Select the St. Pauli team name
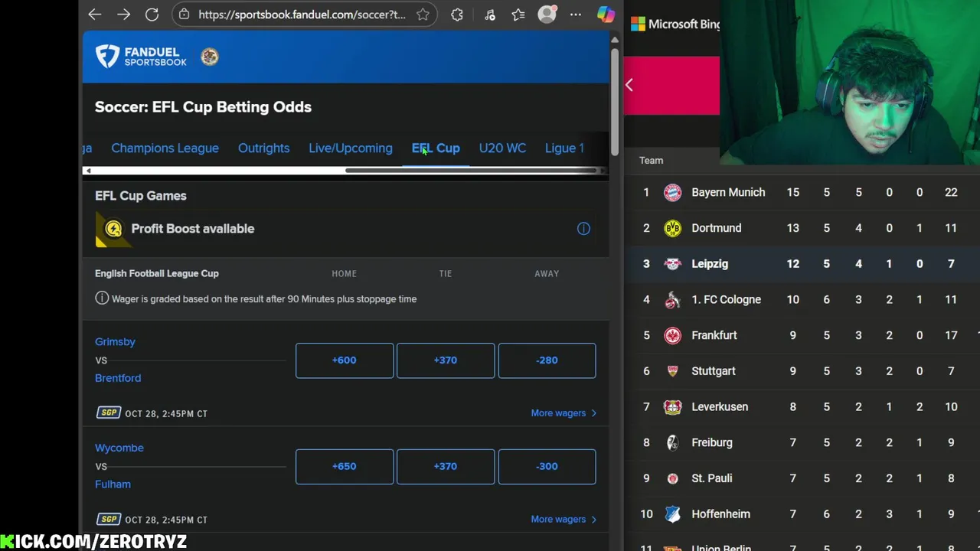Screen dimensions: 980x551 click(712, 478)
